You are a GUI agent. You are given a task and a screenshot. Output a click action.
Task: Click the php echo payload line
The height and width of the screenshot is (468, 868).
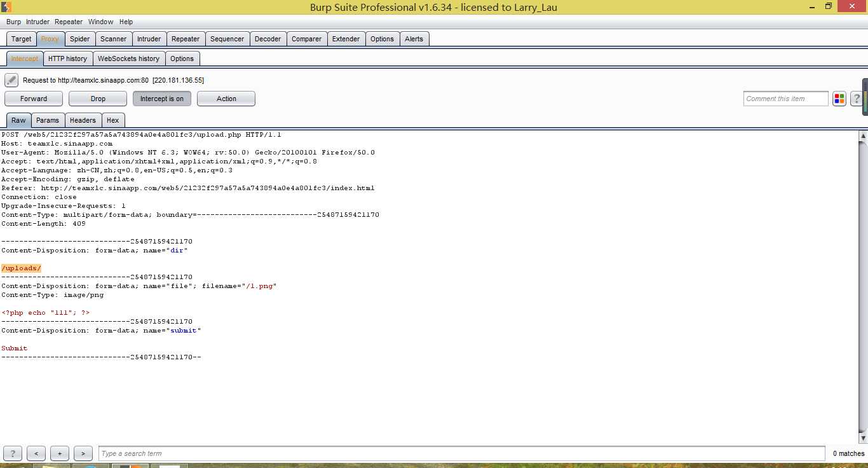46,313
